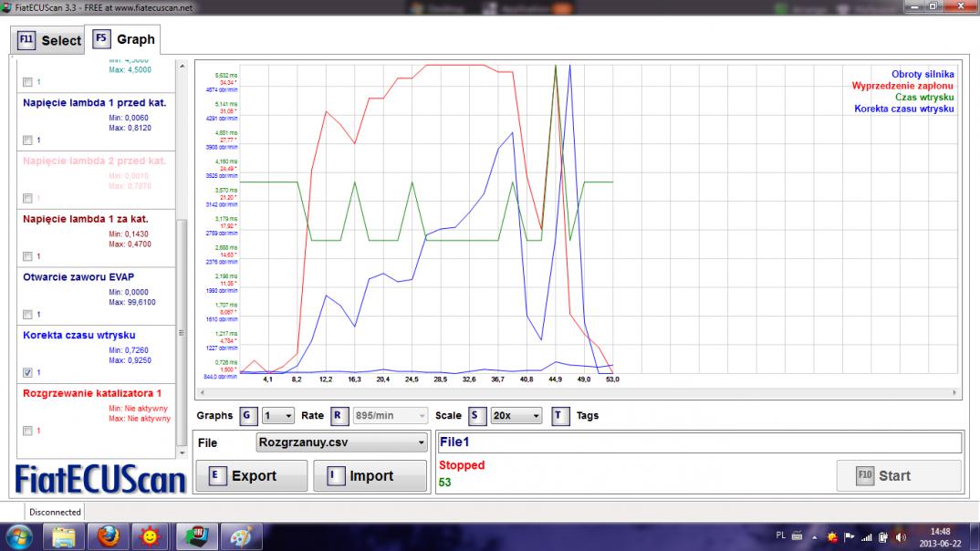Enable checkbox for Otwarcie zaworu EVAP

tap(27, 315)
